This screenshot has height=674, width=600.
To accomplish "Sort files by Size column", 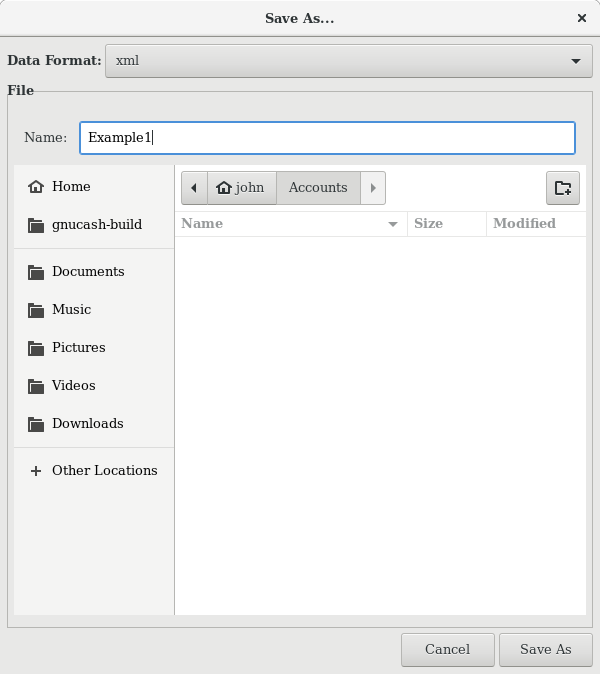I will pyautogui.click(x=445, y=224).
